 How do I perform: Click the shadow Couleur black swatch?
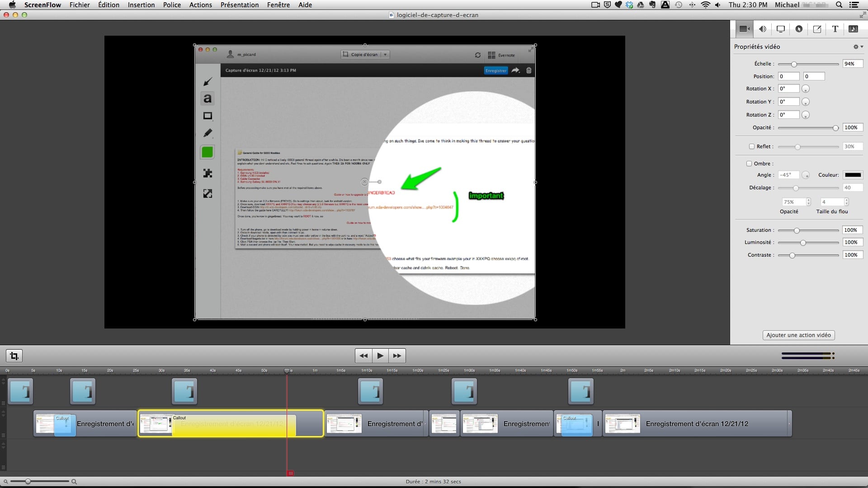[x=853, y=175]
